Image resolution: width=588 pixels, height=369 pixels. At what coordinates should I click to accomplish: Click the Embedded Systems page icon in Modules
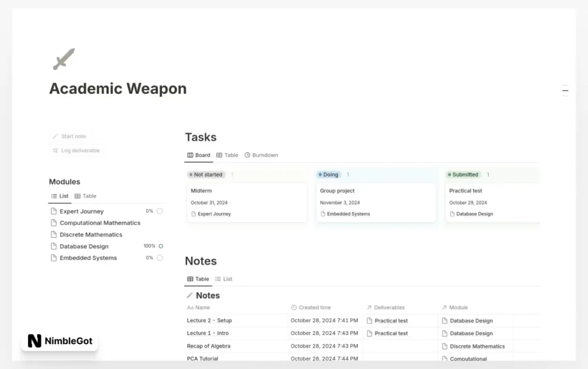click(x=53, y=258)
